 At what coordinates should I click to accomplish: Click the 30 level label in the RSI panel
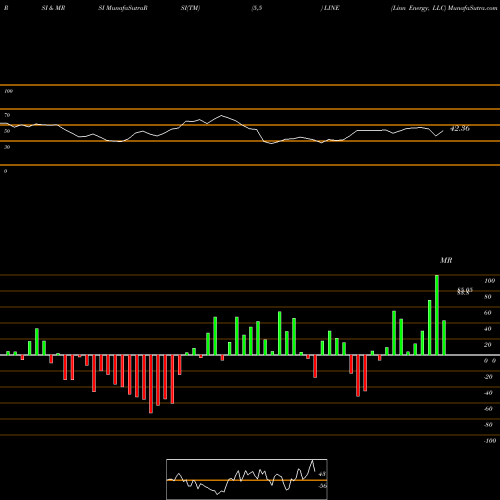(7, 147)
